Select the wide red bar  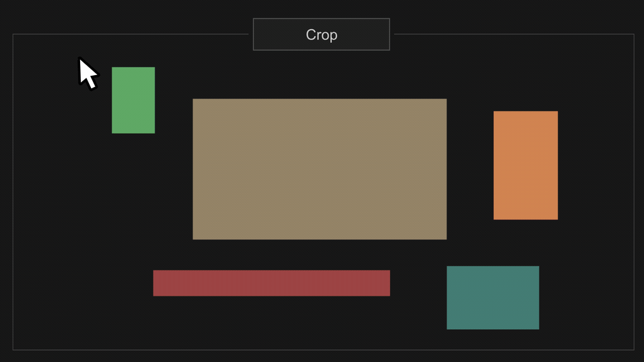click(x=271, y=283)
